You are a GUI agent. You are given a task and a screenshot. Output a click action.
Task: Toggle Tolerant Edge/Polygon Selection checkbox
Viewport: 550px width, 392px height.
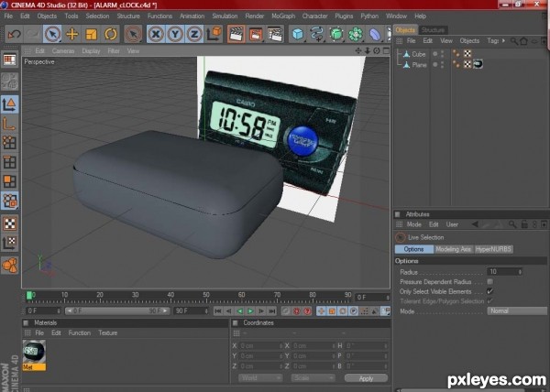[x=490, y=301]
